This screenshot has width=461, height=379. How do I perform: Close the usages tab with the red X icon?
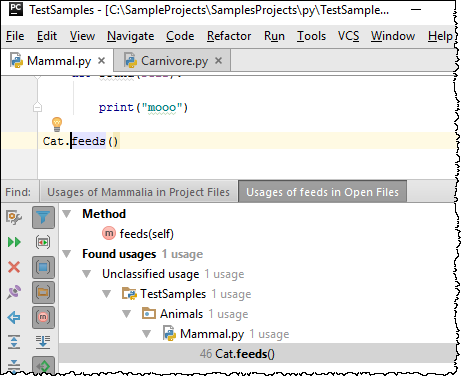point(14,267)
